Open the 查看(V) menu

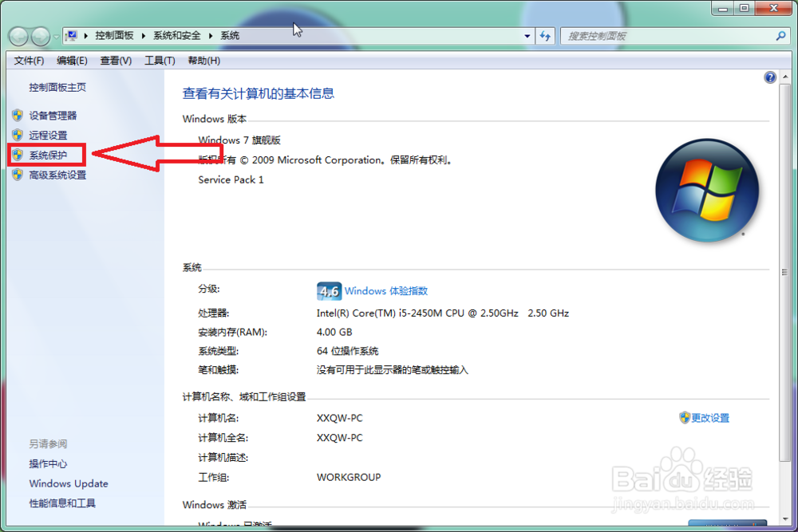tap(116, 61)
